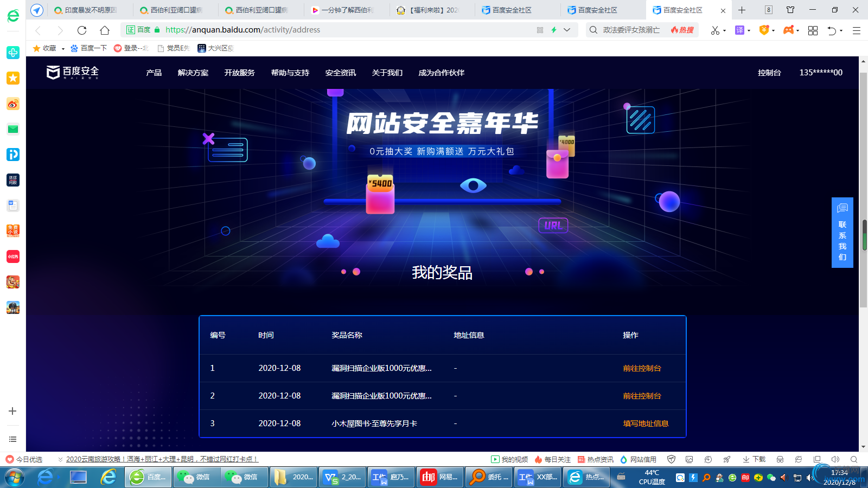Expand the translate extension dropdown arrow
The width and height of the screenshot is (868, 488).
click(x=749, y=31)
